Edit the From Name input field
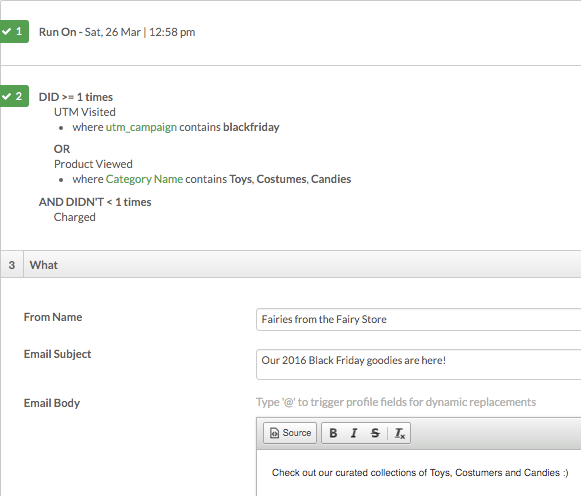581x496 pixels. pyautogui.click(x=418, y=319)
